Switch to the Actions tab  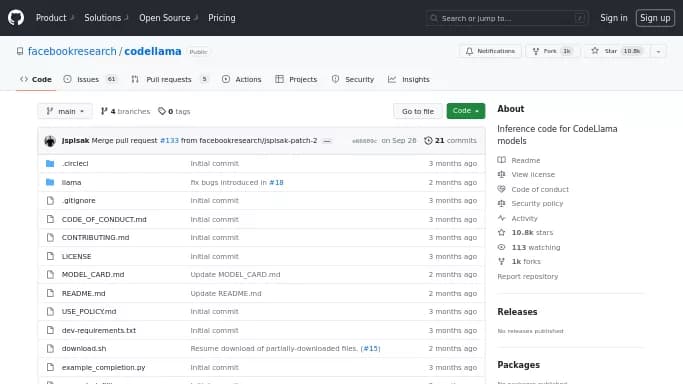(242, 79)
